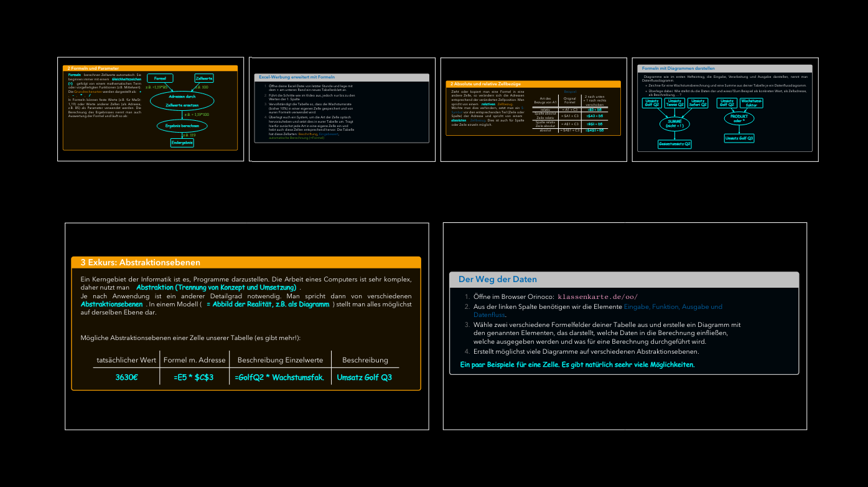Image resolution: width=868 pixels, height=487 pixels.
Task: Click the 'z.B. 119' label above Endergebnis
Action: (x=189, y=135)
